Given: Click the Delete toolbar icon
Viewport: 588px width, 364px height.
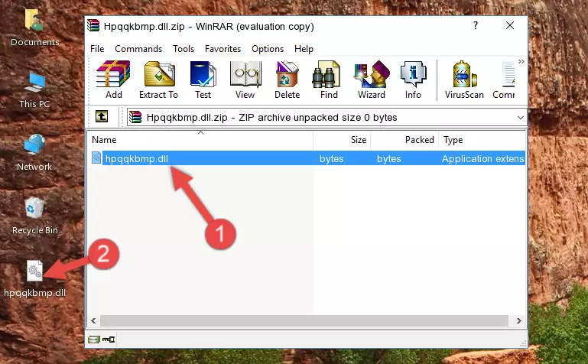Looking at the screenshot, I should click(x=287, y=80).
